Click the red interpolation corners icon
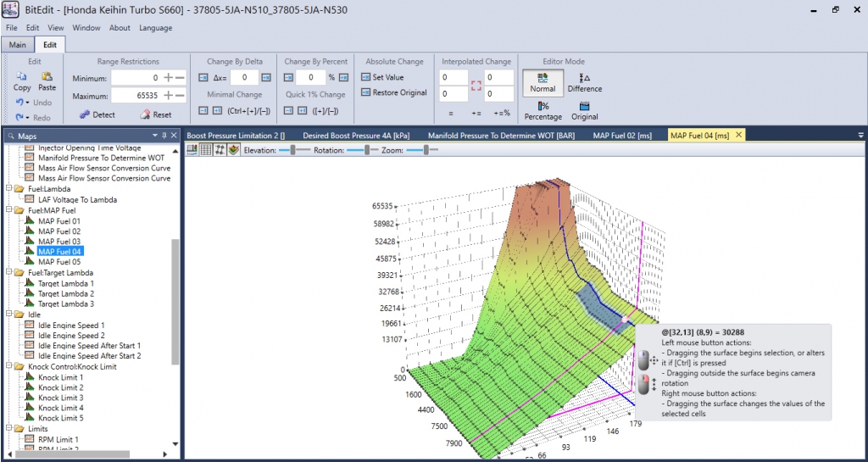 [476, 86]
